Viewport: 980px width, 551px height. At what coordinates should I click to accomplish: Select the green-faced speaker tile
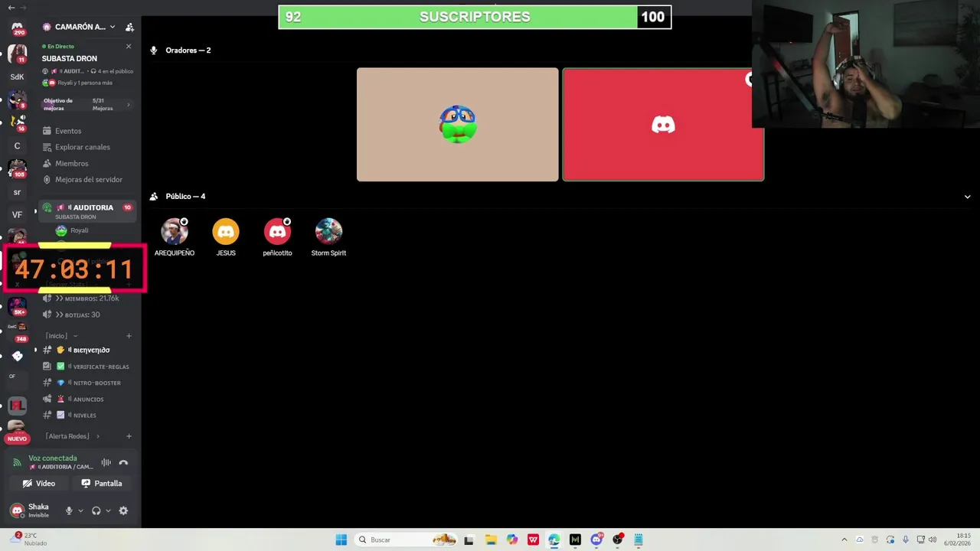tap(458, 125)
